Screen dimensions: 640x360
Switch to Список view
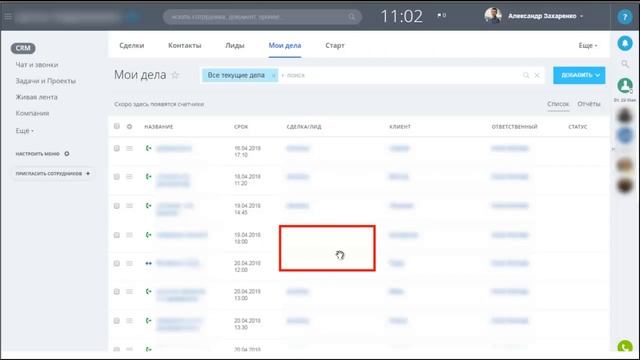point(558,104)
